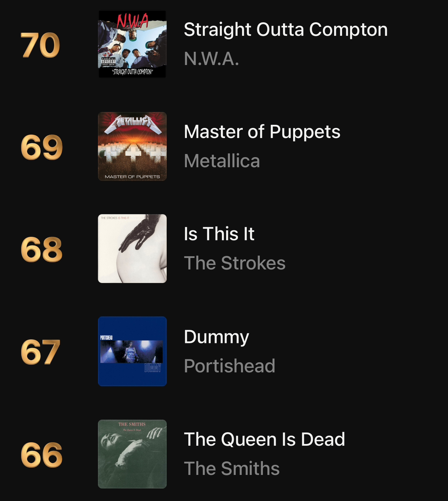
Task: Select rank number 68
Action: coord(42,250)
